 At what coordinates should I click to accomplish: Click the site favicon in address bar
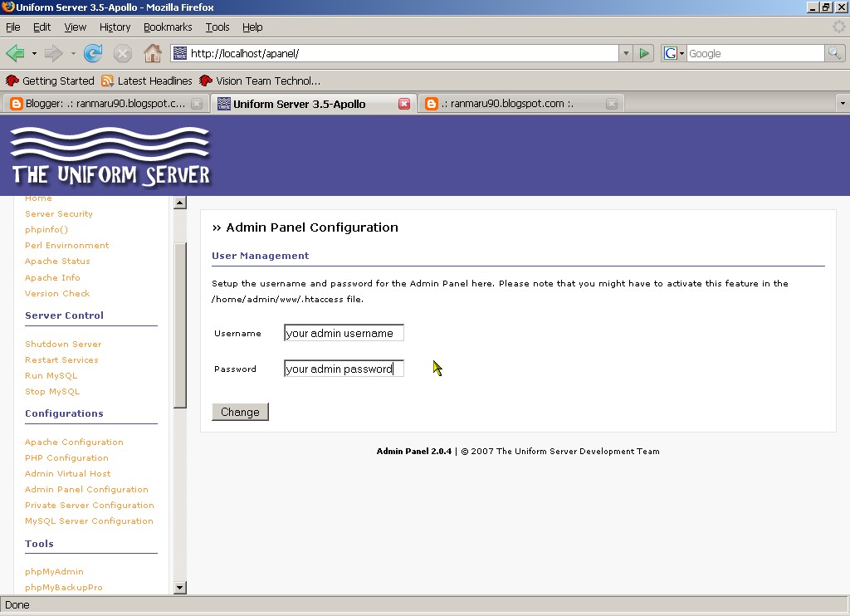click(x=180, y=53)
